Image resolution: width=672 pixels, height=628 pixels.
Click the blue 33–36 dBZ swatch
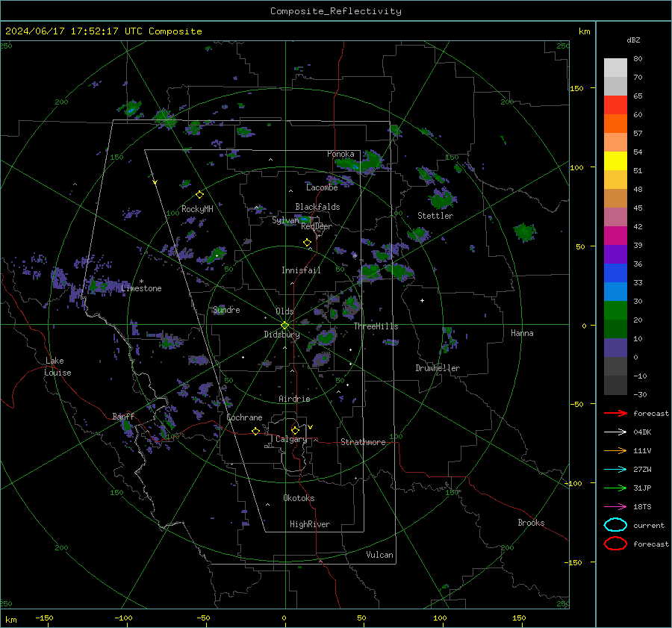[x=615, y=273]
